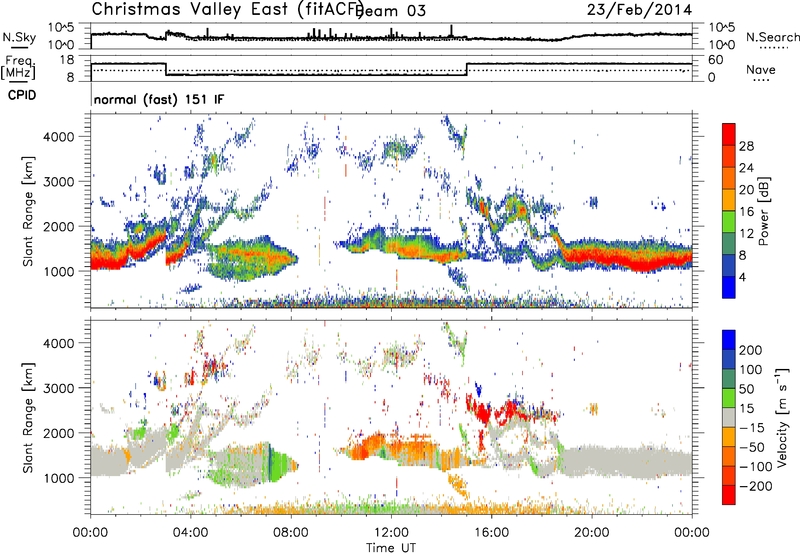The width and height of the screenshot is (800, 554).
Task: Click the "20:00" time tick label
Action: (x=592, y=533)
